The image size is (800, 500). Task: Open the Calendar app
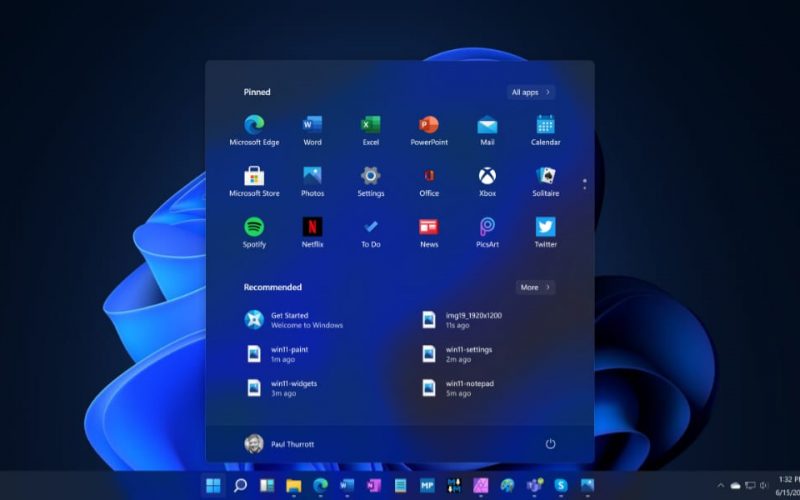click(x=545, y=131)
